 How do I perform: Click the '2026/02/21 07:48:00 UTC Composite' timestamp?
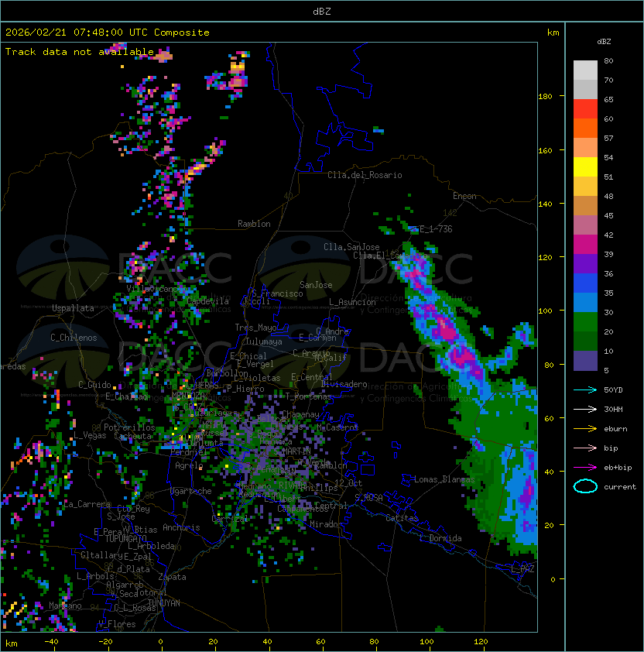tap(108, 33)
